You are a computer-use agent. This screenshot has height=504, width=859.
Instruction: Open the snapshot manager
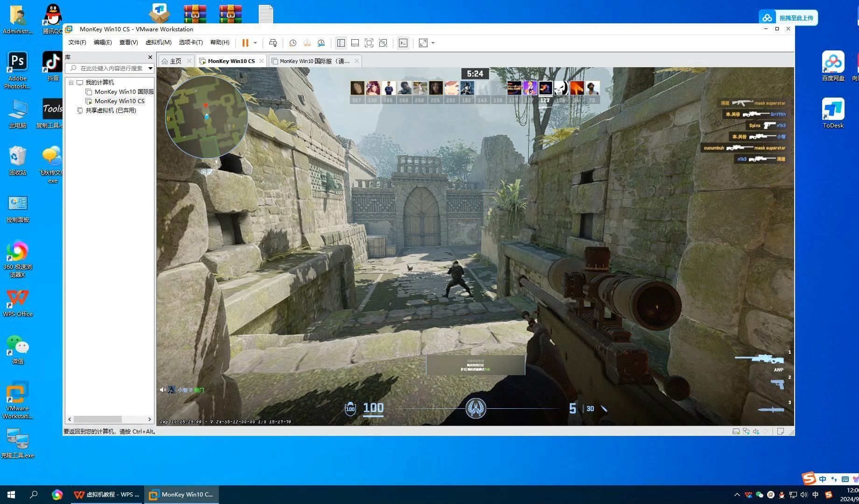321,43
